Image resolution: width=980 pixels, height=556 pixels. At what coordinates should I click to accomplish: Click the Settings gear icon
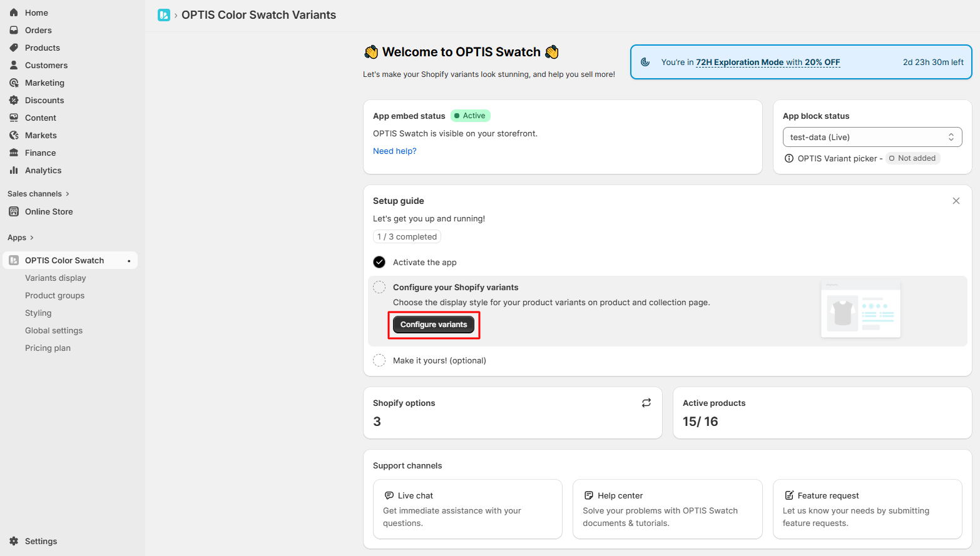[14, 541]
